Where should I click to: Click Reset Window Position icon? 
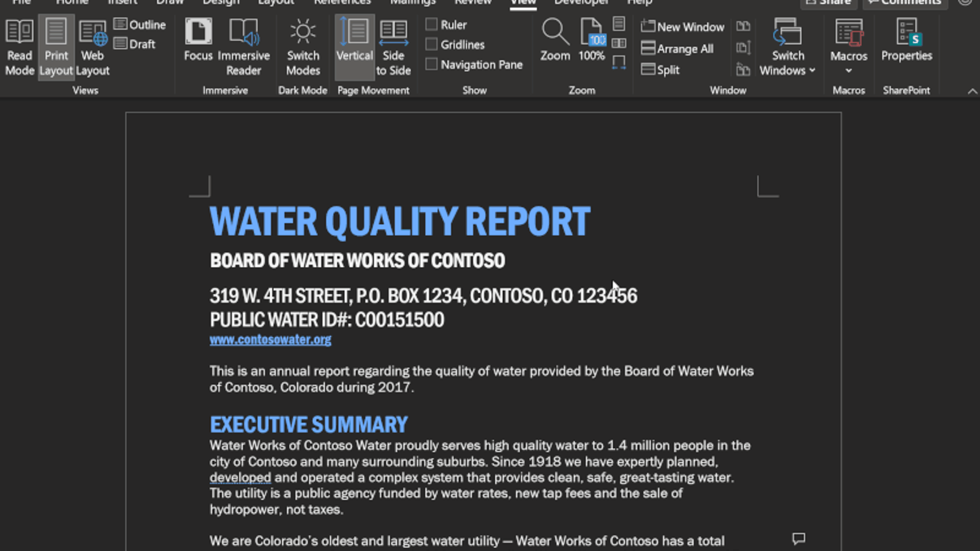click(x=743, y=70)
